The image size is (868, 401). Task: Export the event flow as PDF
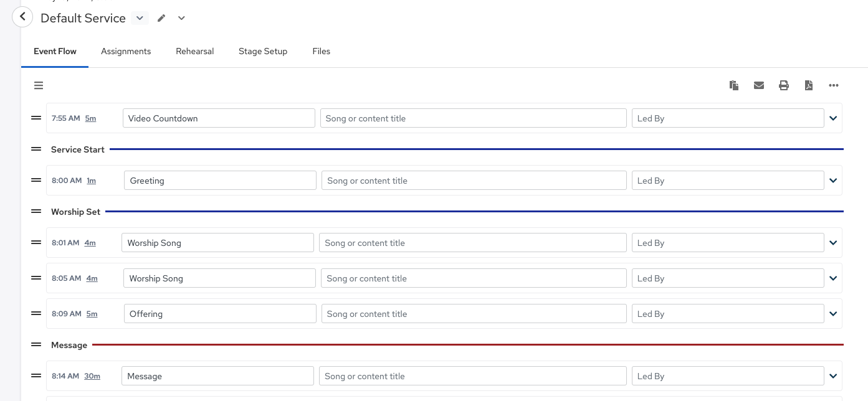tap(809, 85)
